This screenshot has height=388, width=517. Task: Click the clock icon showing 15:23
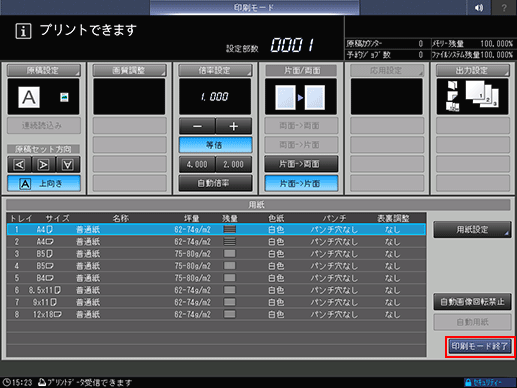(x=6, y=382)
